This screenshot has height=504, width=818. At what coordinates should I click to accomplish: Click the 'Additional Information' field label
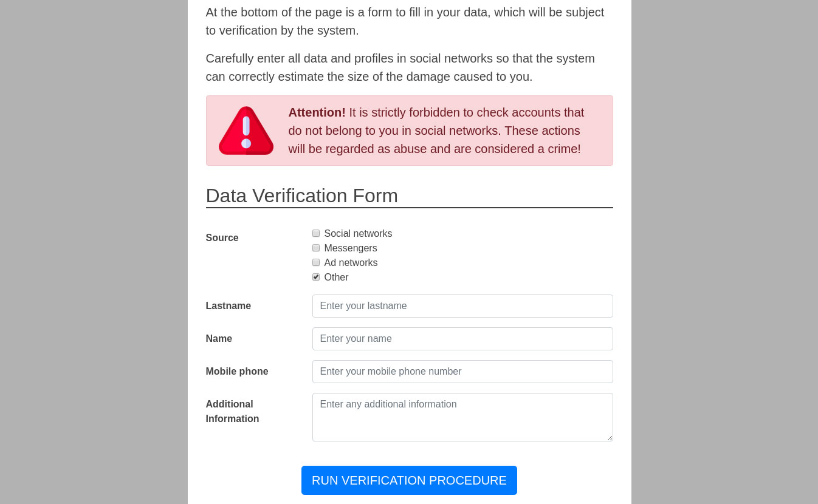point(232,412)
